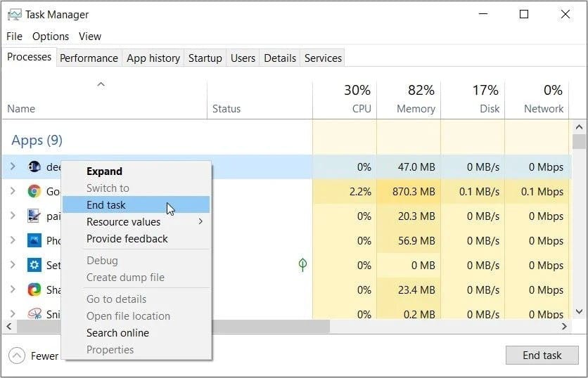Screen dimensions: 588x378
Task: Open the Options menu
Action: tap(51, 37)
